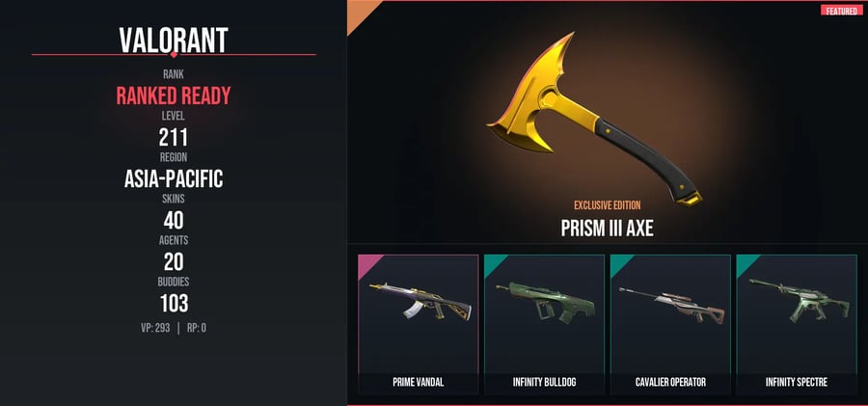The height and width of the screenshot is (406, 868).
Task: Click the PRIME VANDAL label
Action: [x=418, y=382]
